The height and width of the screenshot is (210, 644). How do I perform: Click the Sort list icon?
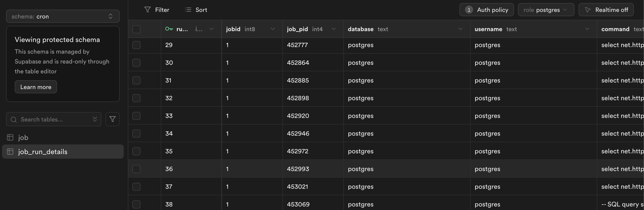(x=188, y=10)
